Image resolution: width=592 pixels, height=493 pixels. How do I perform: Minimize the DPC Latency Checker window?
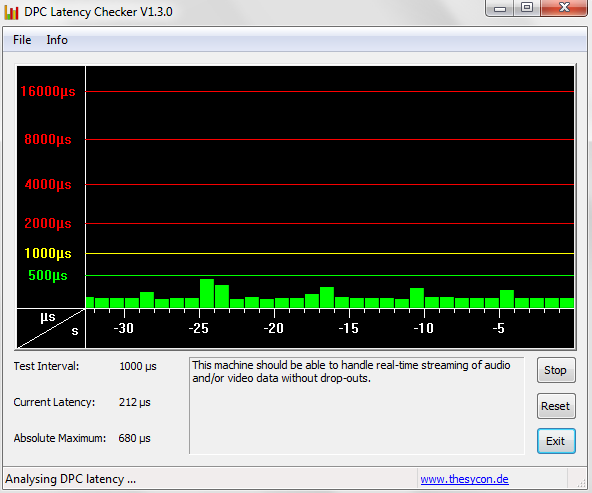[500, 8]
